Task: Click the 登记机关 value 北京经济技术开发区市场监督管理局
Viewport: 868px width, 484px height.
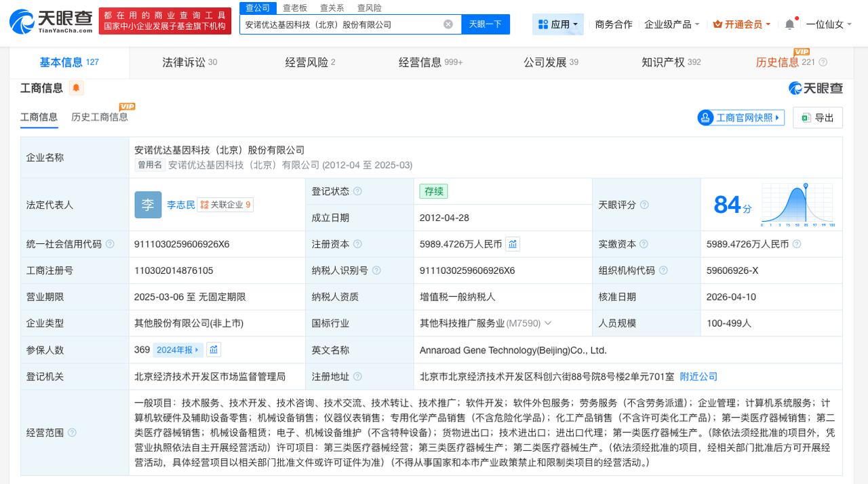Action: (x=210, y=376)
